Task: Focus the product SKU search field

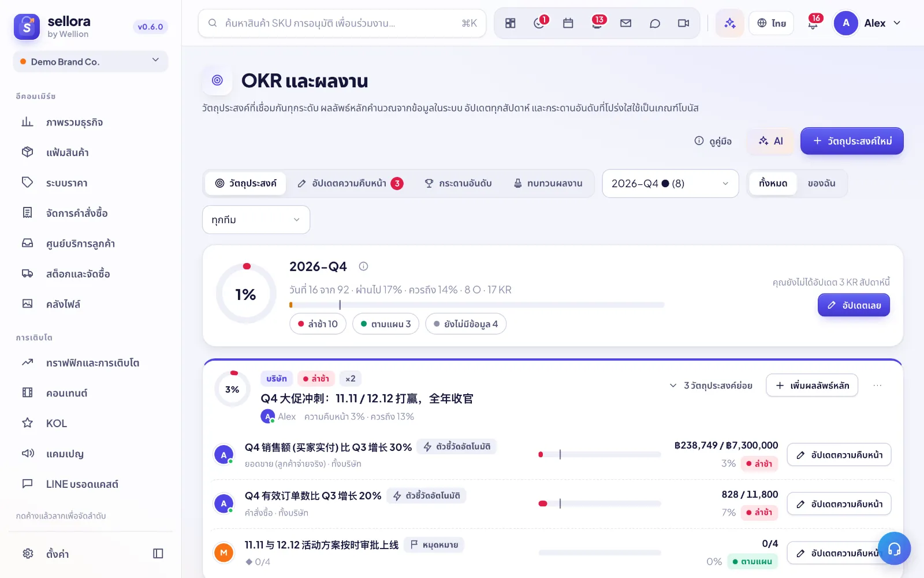Action: point(342,23)
